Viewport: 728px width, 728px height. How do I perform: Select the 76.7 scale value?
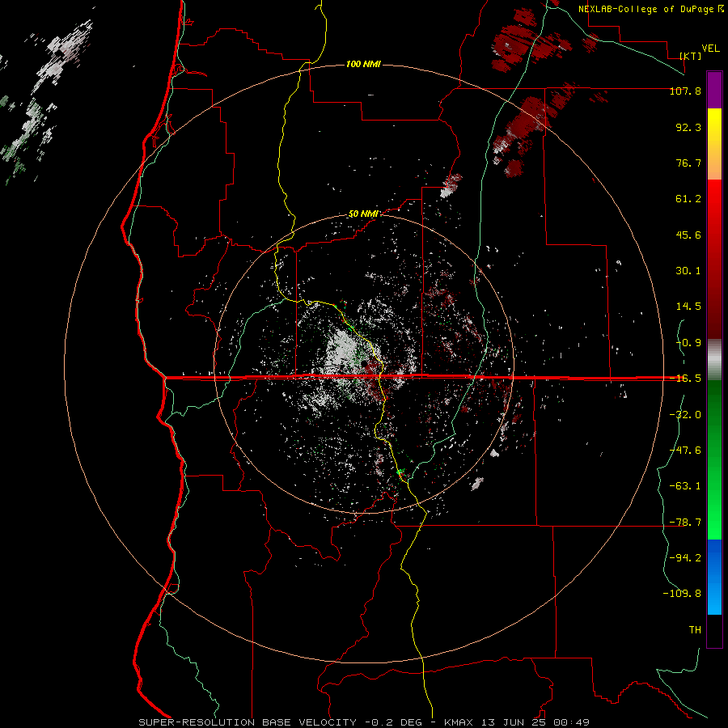tap(688, 163)
